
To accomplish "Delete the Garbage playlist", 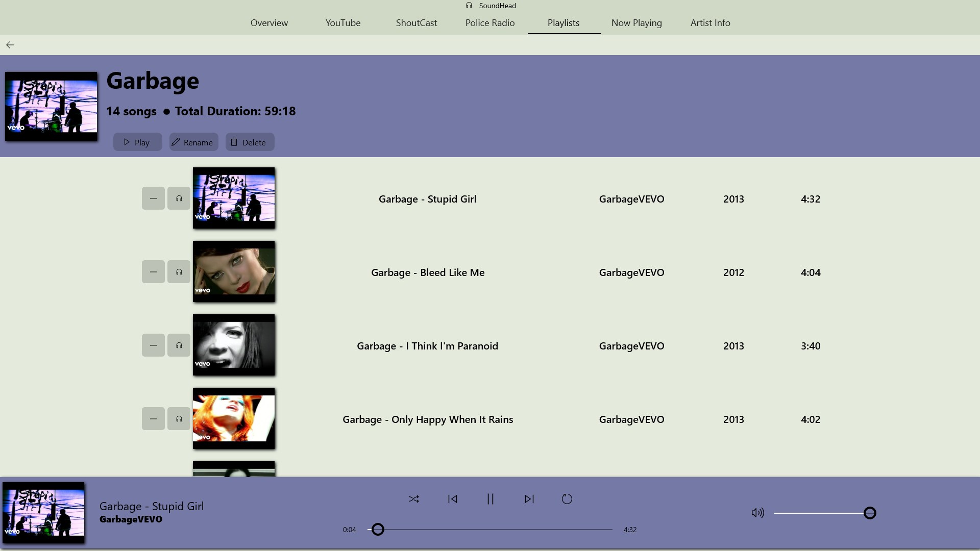I will click(x=250, y=142).
